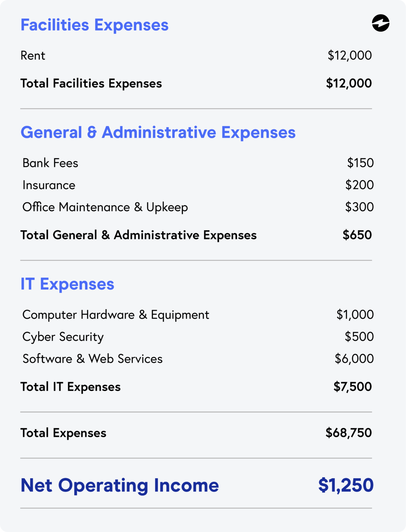Screen dimensions: 406x532
Task: Select the Cyber Security line item
Action: click(x=63, y=337)
